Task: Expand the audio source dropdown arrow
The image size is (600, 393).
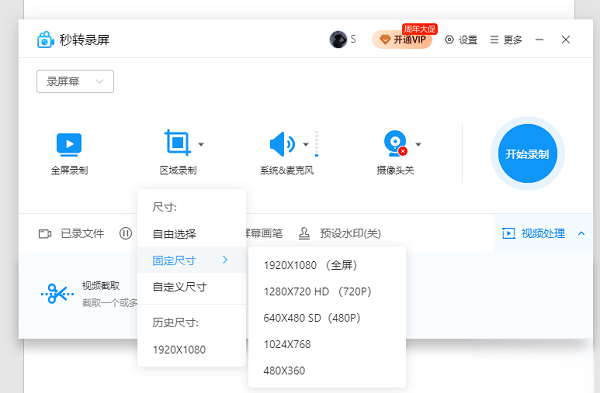Action: pos(306,144)
